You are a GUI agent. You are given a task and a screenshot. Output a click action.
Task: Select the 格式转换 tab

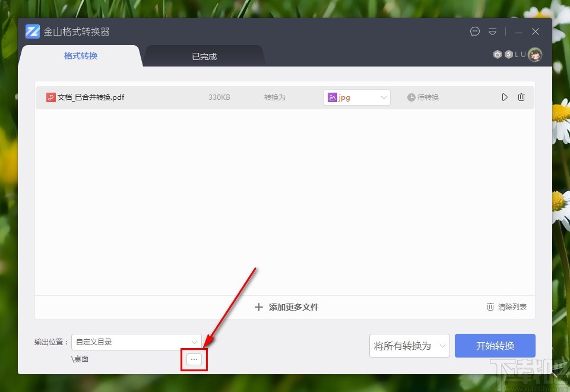pos(80,56)
